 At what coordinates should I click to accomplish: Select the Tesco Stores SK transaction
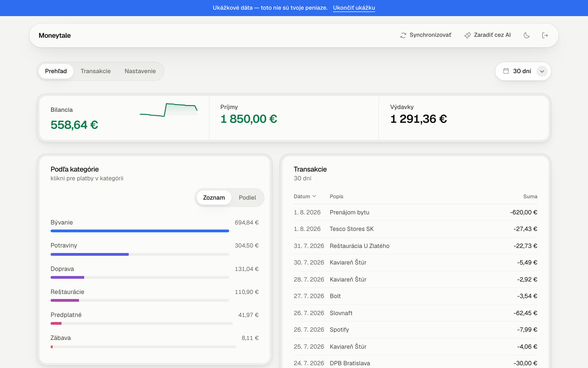pyautogui.click(x=415, y=229)
